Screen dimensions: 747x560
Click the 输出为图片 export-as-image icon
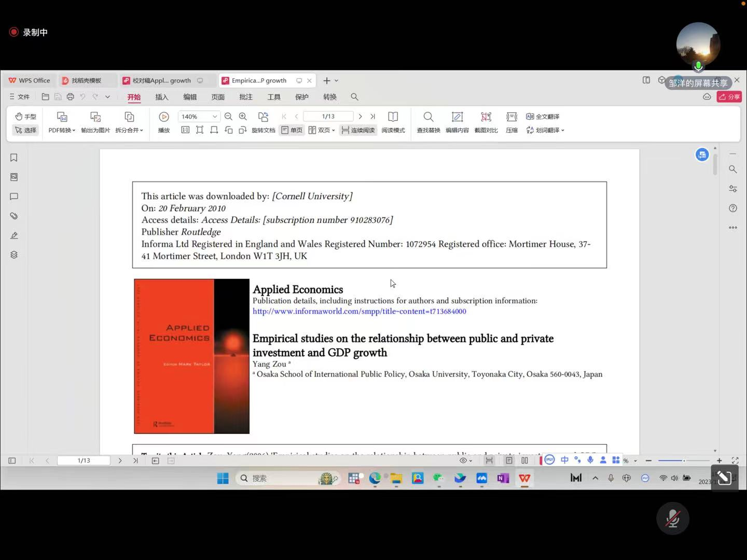coord(95,117)
